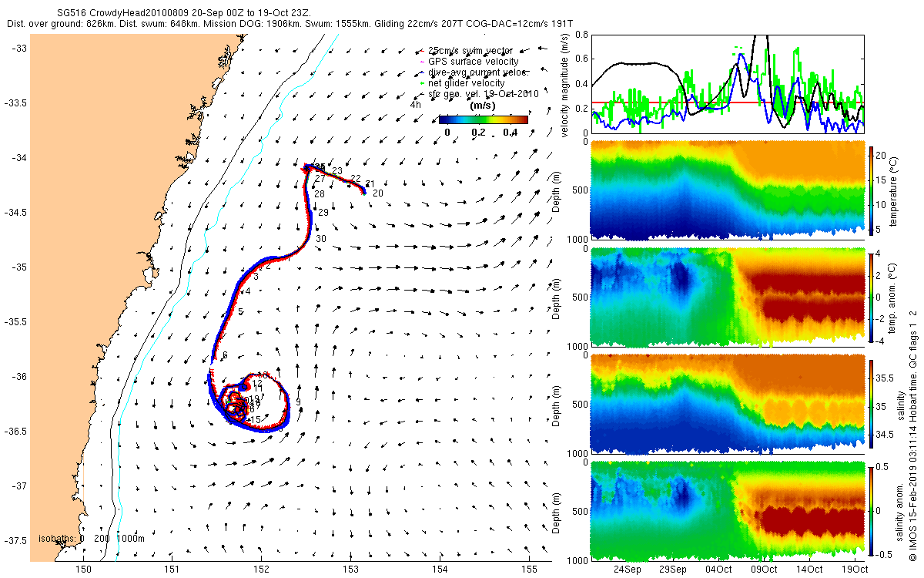Click the salinity depth-section plot
This screenshot has width=924, height=578.
[x=727, y=403]
